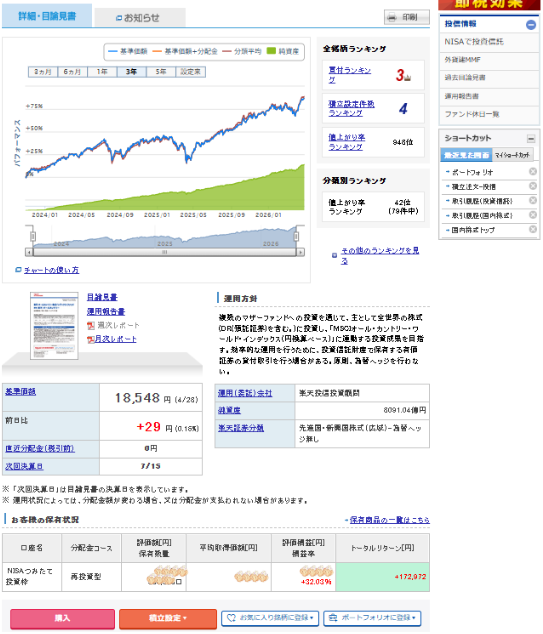
Task: Select the 設定来 chart period
Action: point(190,72)
